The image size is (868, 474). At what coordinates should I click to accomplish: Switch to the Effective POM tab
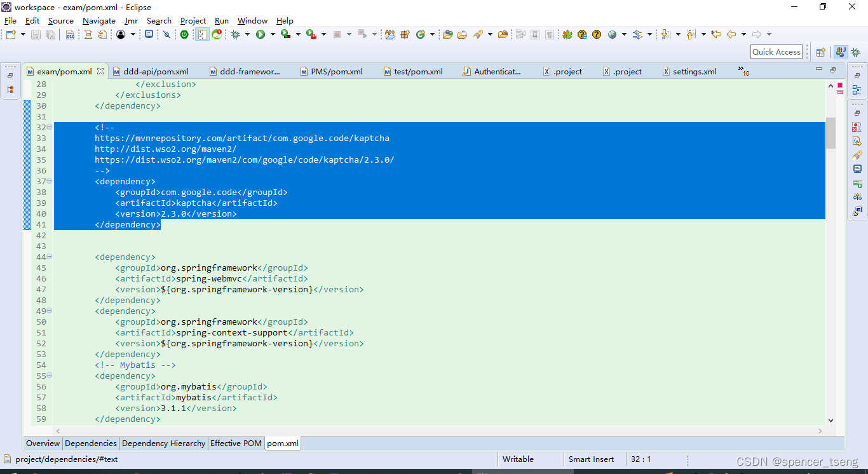point(236,444)
